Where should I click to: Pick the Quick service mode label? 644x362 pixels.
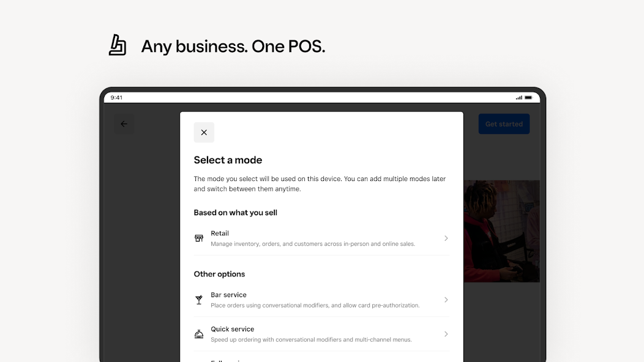(x=232, y=329)
